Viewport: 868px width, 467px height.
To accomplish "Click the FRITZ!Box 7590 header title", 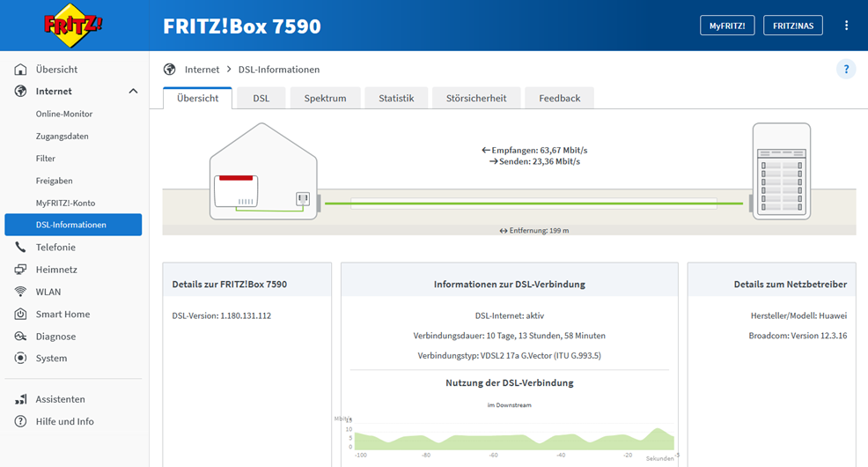I will coord(242,26).
